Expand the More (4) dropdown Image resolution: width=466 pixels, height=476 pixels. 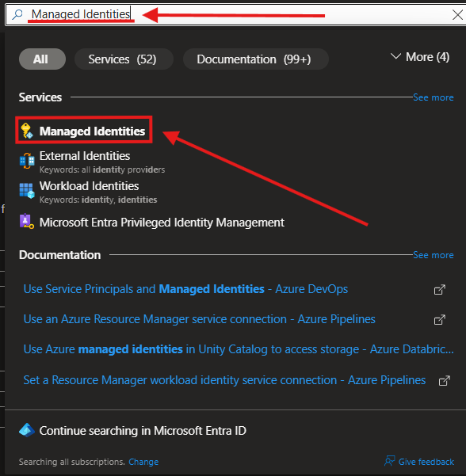click(x=419, y=57)
